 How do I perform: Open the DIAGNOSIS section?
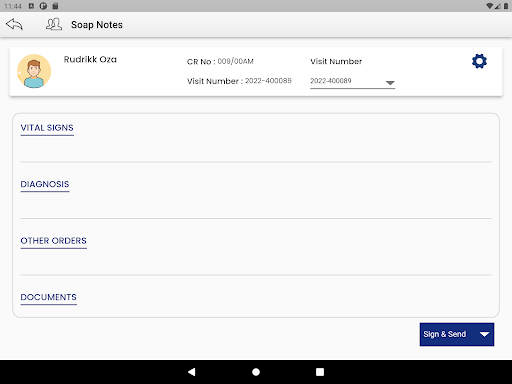tap(45, 184)
